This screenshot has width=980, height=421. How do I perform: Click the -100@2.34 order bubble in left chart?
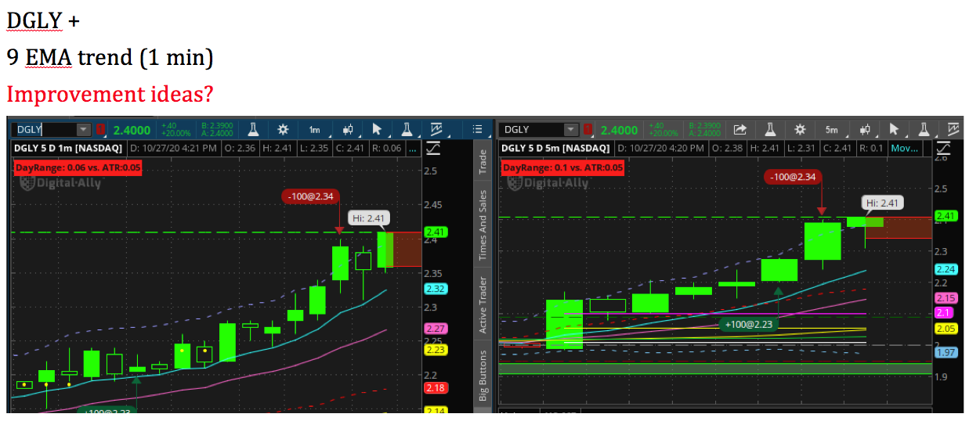coord(309,196)
